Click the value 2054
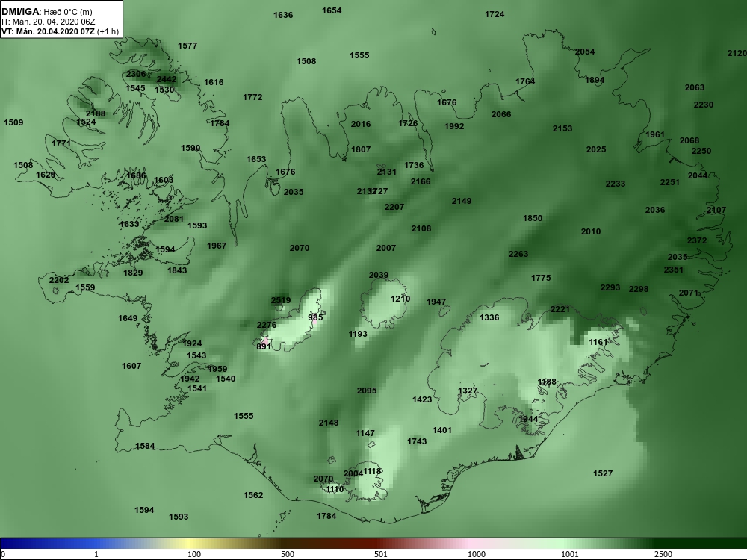 [585, 52]
